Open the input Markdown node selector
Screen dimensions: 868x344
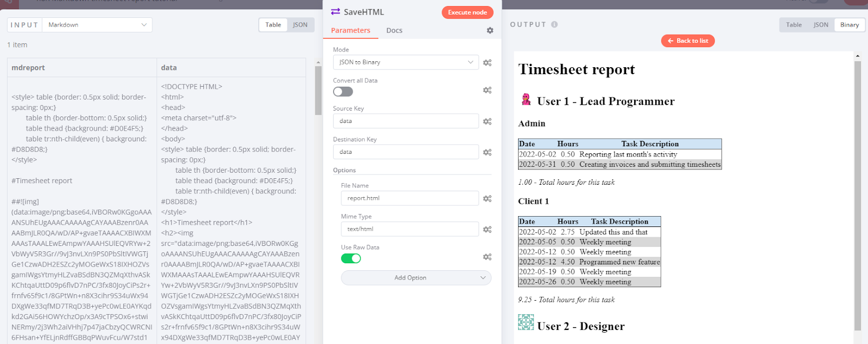98,25
